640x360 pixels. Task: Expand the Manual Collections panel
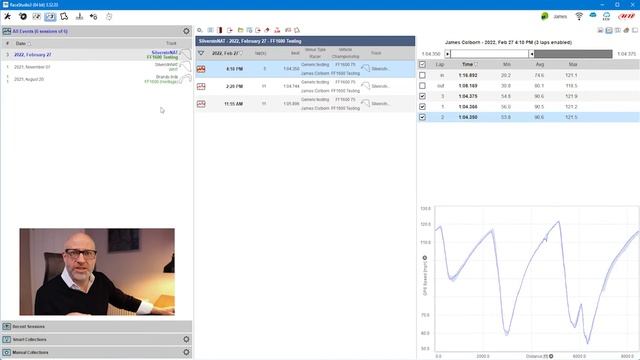(x=96, y=352)
